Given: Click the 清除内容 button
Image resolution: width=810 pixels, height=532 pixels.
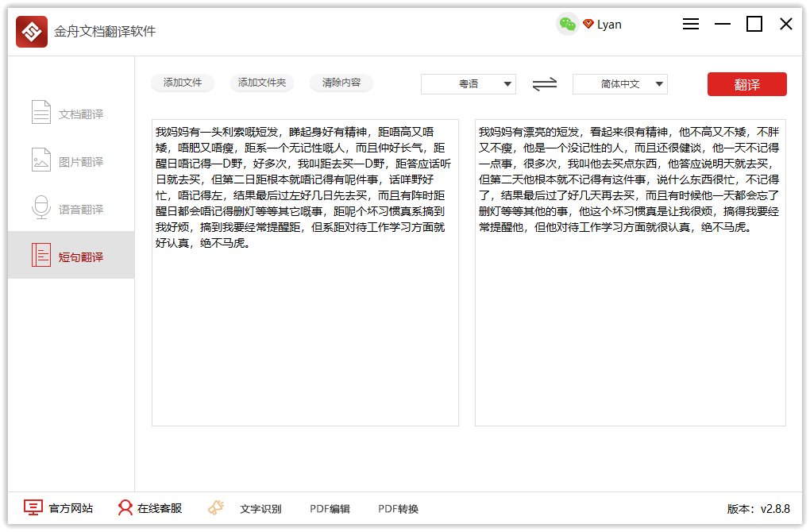Looking at the screenshot, I should (341, 83).
